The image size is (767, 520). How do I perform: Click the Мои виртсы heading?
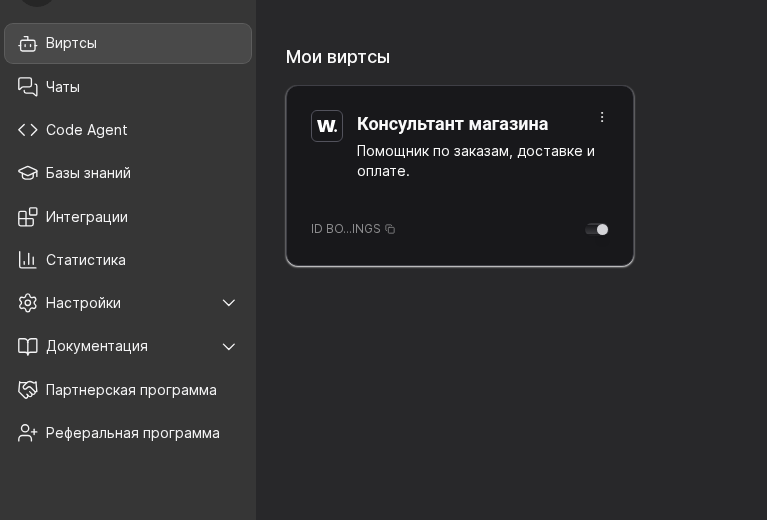click(338, 57)
